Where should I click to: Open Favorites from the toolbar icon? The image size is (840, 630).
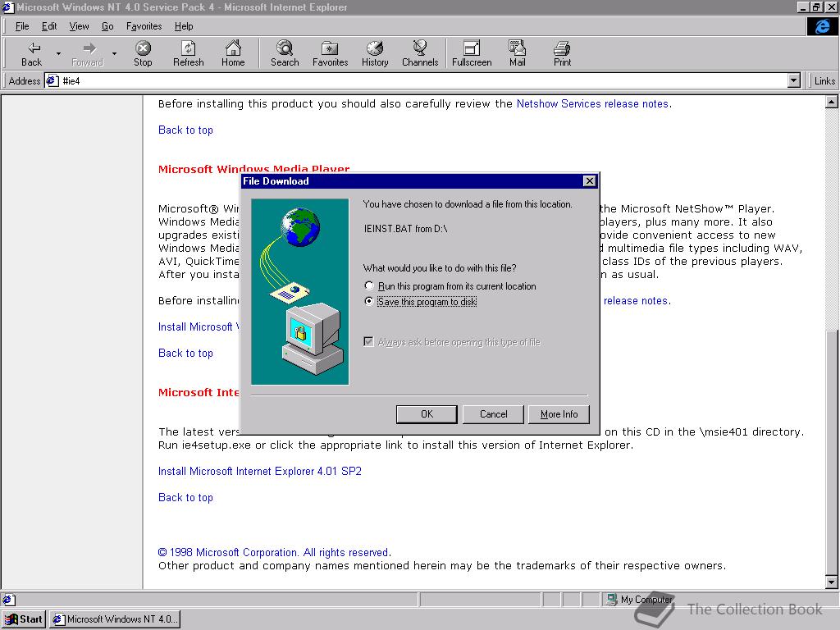pos(329,52)
